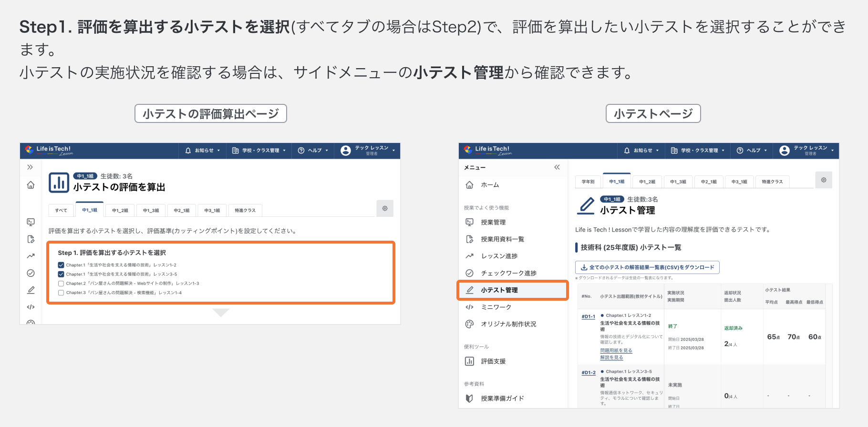Click 解説を見る link
Screen dimensions: 868x427
coord(611,357)
